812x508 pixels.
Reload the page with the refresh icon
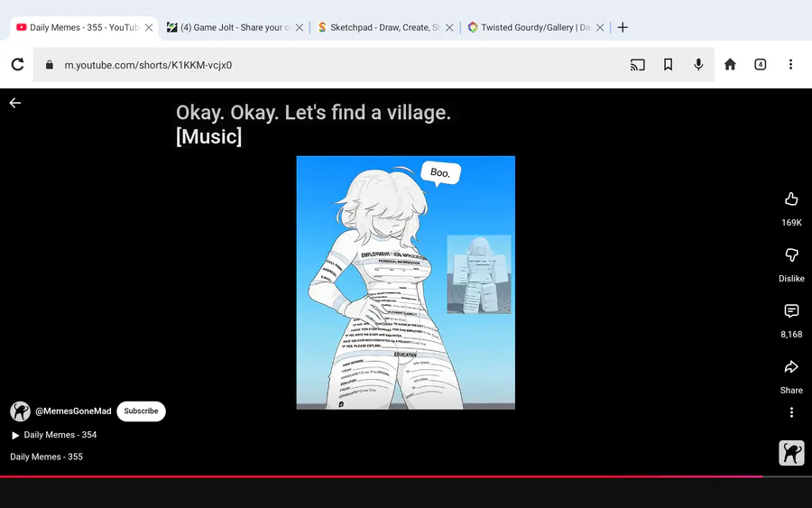18,64
